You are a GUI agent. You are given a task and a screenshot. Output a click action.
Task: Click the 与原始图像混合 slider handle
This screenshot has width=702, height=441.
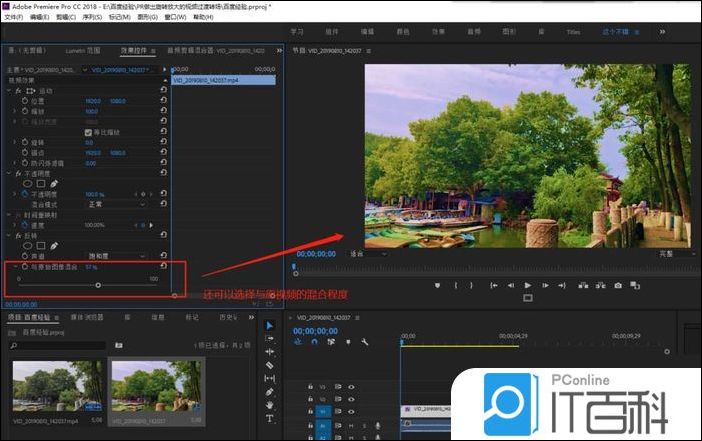[x=98, y=286]
